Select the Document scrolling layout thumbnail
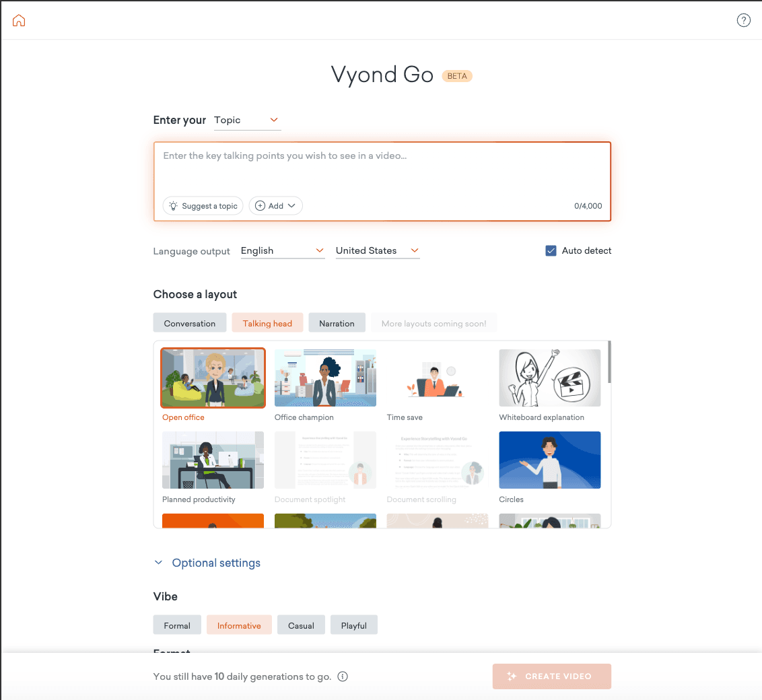Viewport: 762px width, 700px height. 438,460
